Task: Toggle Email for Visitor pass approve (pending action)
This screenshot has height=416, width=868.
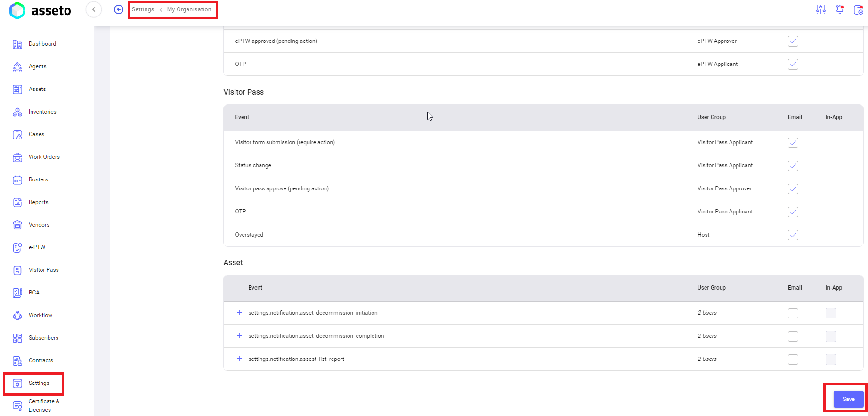Action: coord(793,189)
